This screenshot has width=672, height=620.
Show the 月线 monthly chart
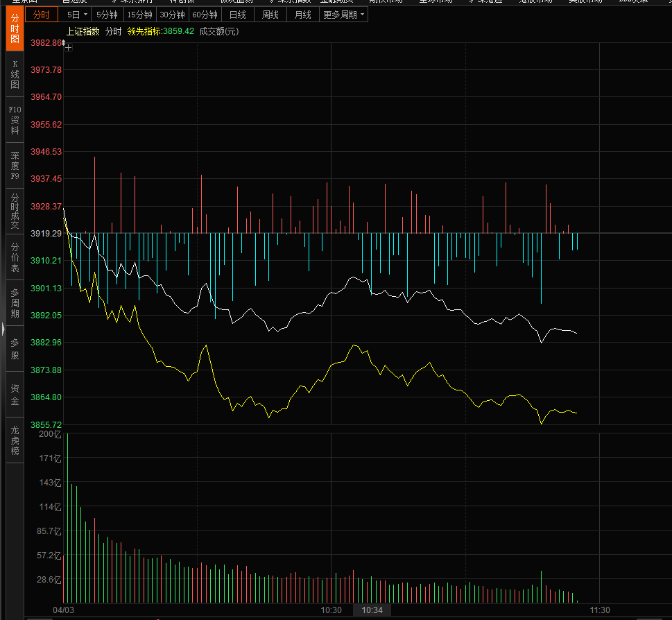click(302, 15)
